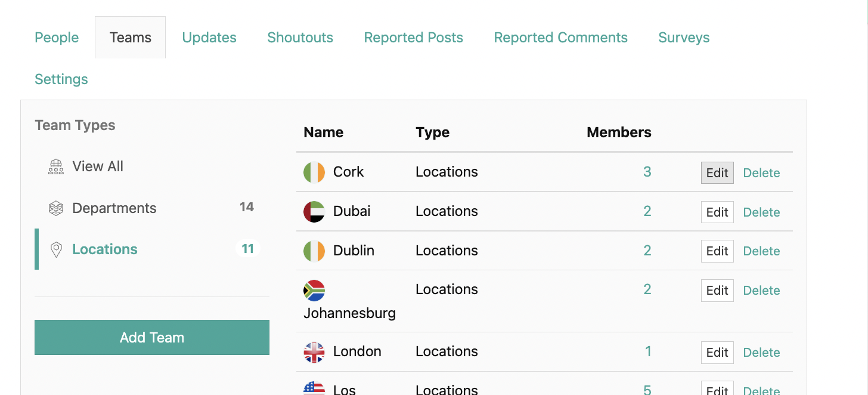Image resolution: width=868 pixels, height=395 pixels.
Task: Click the Johannesburg South Africa flag icon
Action: 314,291
